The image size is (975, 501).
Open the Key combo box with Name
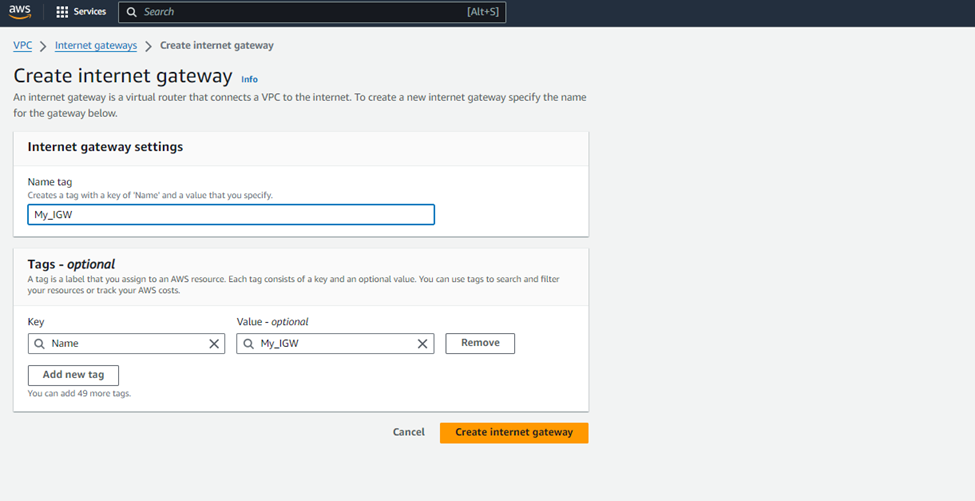pyautogui.click(x=126, y=344)
